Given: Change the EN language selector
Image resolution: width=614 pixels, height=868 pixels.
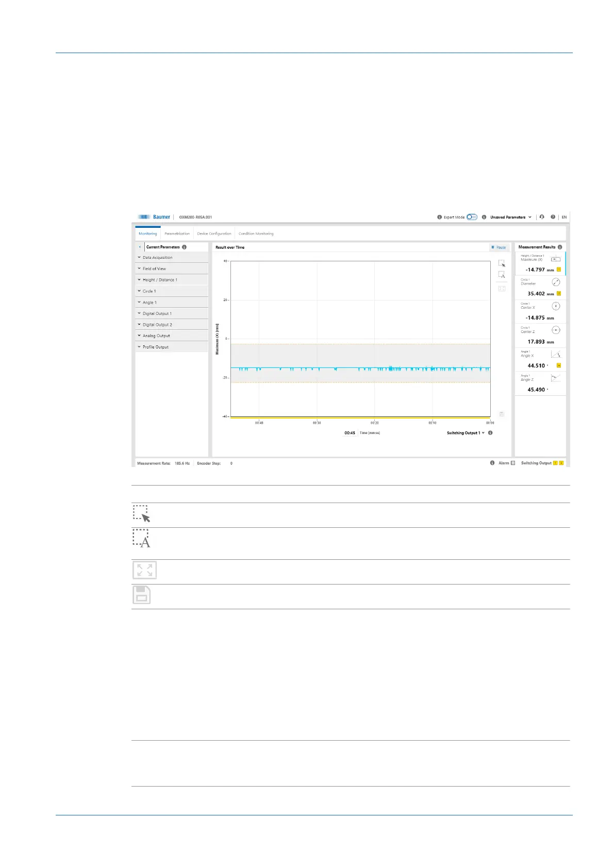Looking at the screenshot, I should pos(564,218).
